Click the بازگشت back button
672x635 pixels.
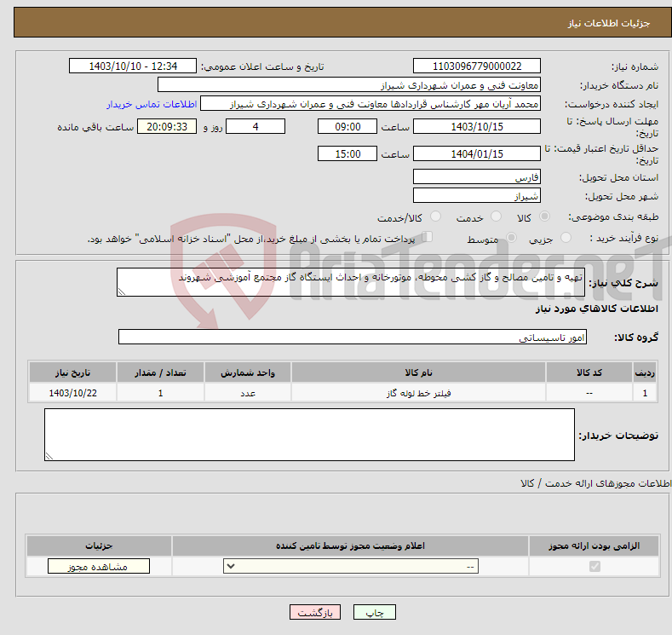point(315,612)
